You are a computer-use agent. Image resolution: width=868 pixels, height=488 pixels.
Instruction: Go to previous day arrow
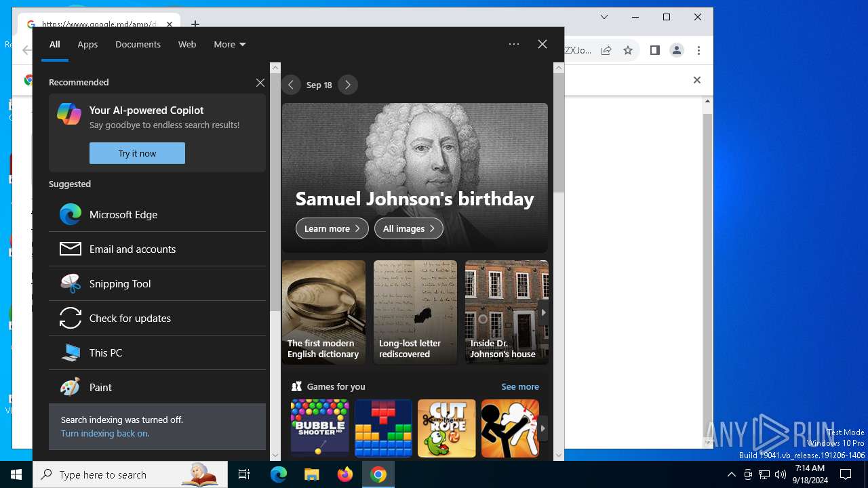(x=291, y=85)
